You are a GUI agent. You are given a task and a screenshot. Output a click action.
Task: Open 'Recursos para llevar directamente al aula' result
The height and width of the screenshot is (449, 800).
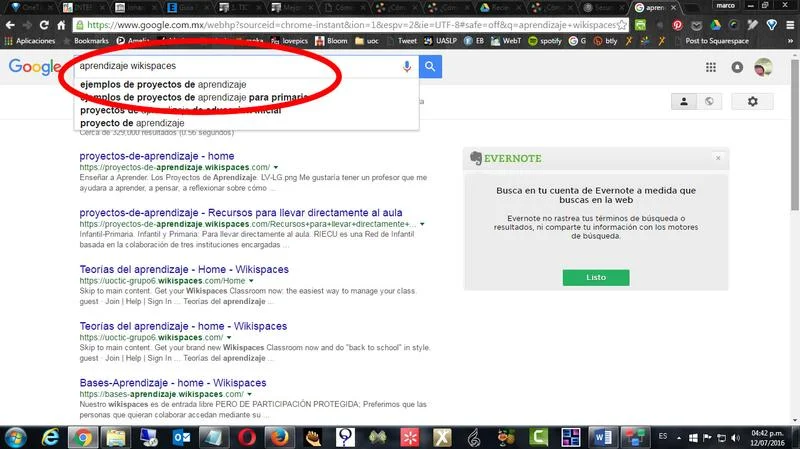pos(241,213)
